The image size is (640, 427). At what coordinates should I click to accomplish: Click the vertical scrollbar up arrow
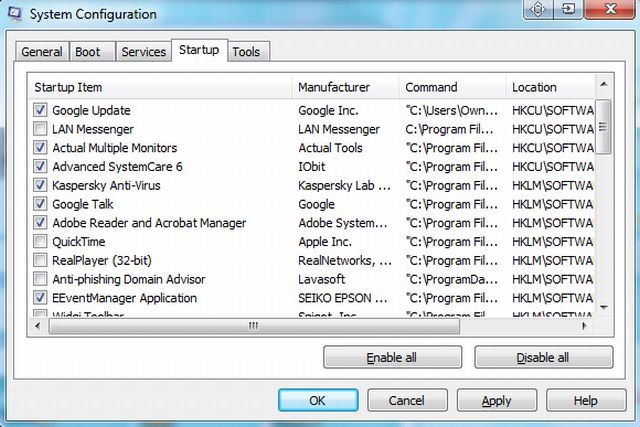coord(604,85)
